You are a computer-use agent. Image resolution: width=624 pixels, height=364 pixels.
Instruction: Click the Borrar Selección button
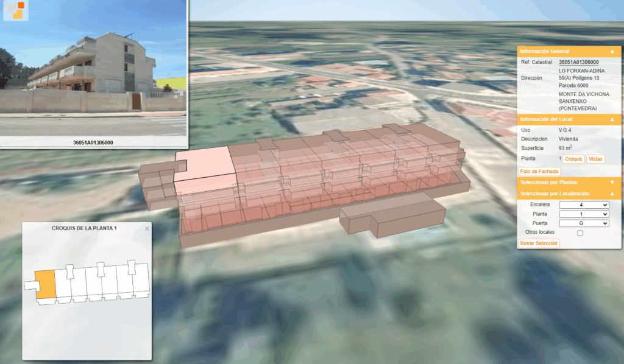coord(539,243)
